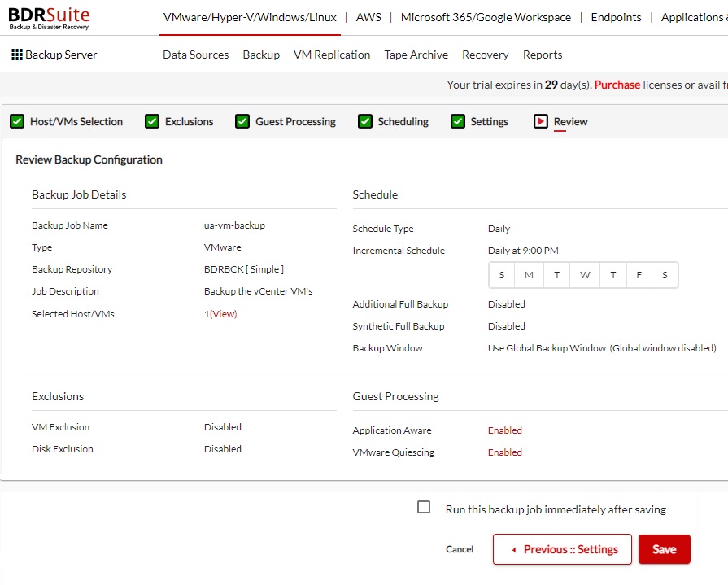Go back via Previous :: Settings button

(562, 549)
